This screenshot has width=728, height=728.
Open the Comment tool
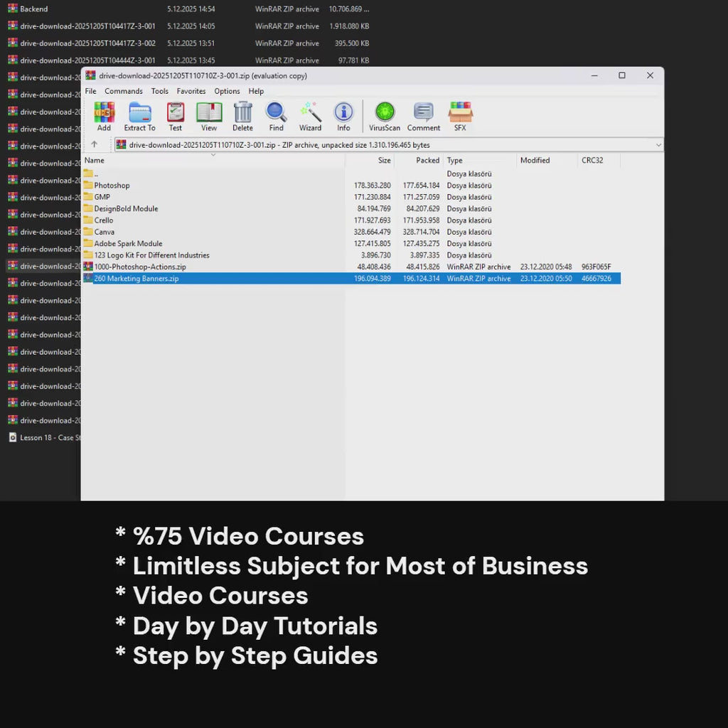[424, 117]
